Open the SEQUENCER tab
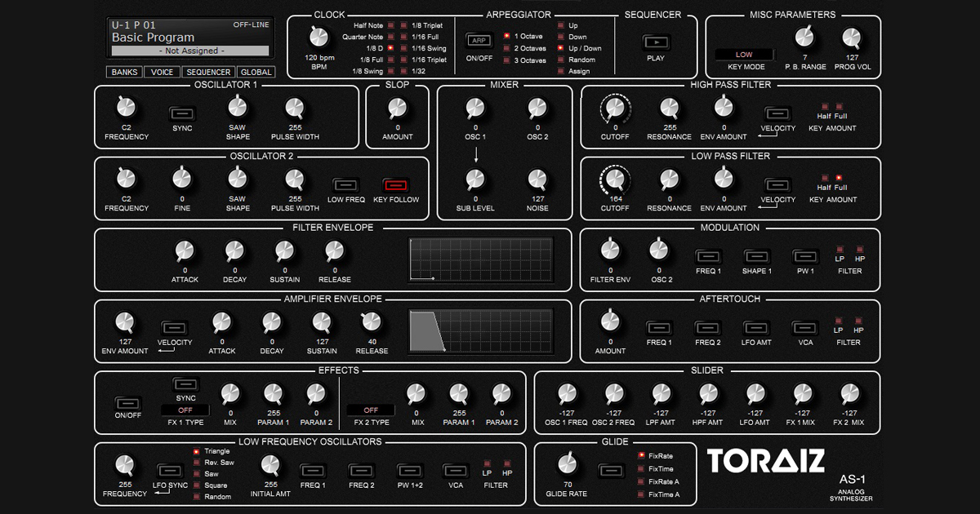 pos(208,72)
